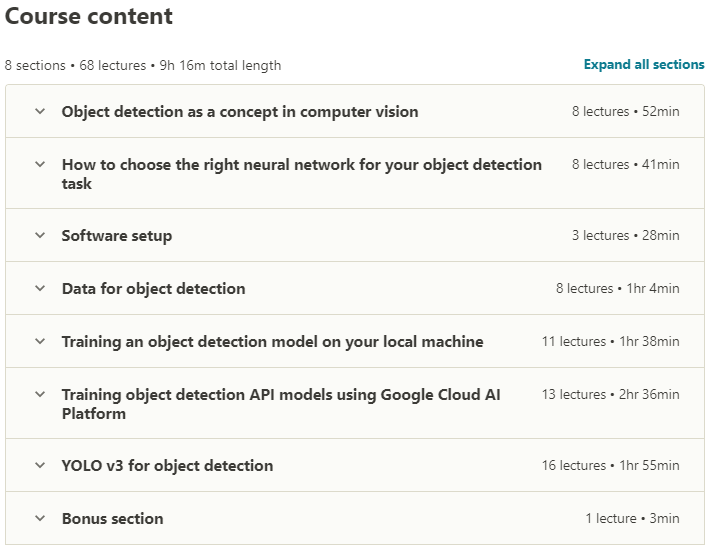This screenshot has height=550, width=709.
Task: Click chevron next to How to choose neural network
Action: pos(40,165)
